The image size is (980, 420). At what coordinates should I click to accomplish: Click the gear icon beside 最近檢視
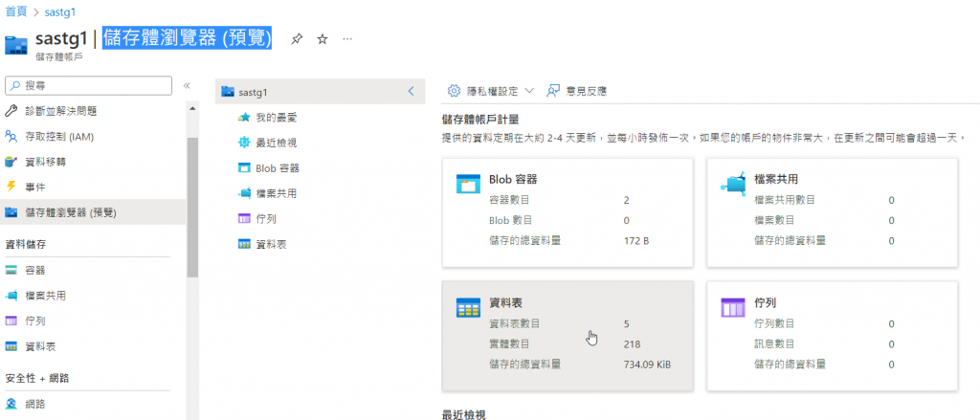click(x=244, y=144)
